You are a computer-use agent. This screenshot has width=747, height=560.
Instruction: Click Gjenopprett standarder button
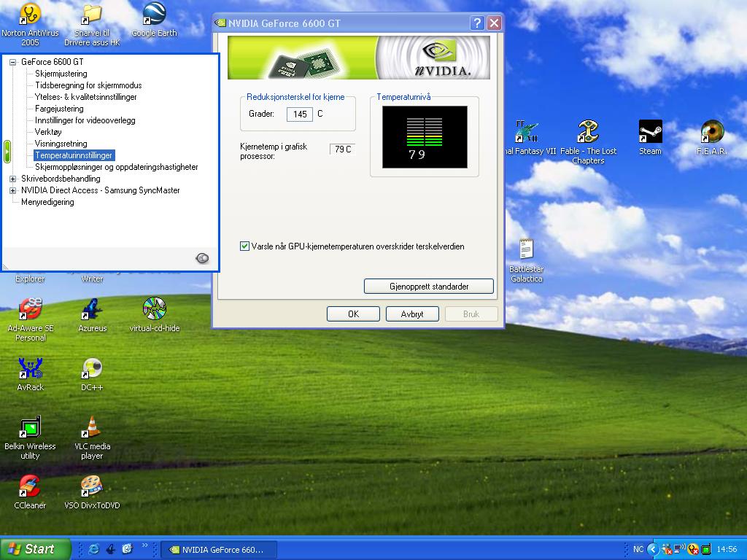pyautogui.click(x=429, y=286)
